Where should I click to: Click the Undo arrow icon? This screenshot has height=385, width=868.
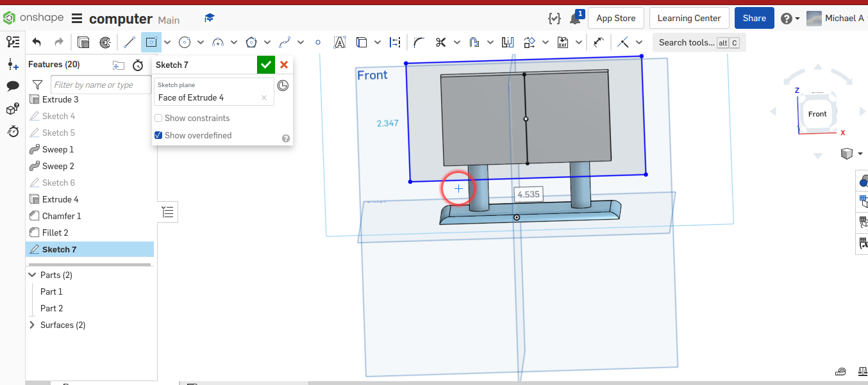tap(37, 42)
